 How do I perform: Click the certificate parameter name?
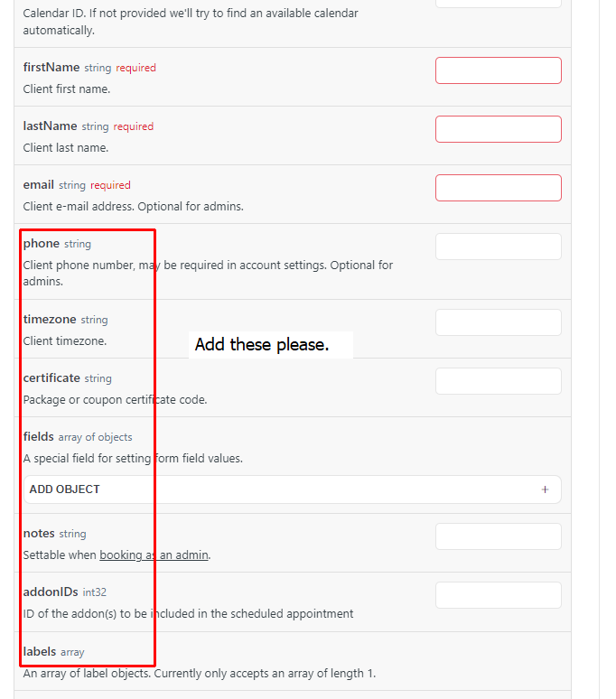(x=51, y=378)
